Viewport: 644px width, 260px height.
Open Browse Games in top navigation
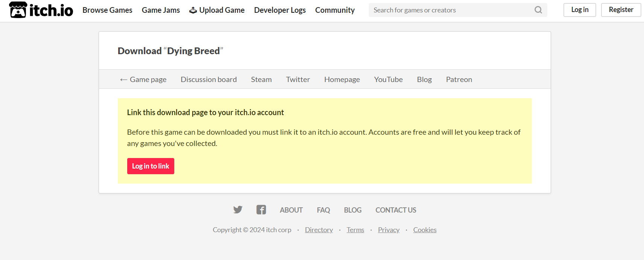[107, 10]
